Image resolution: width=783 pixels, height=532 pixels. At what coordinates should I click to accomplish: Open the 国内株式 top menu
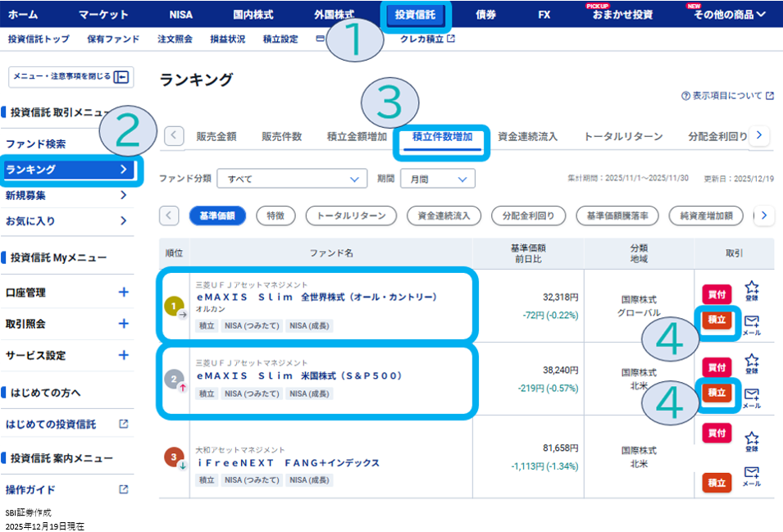[x=253, y=14]
